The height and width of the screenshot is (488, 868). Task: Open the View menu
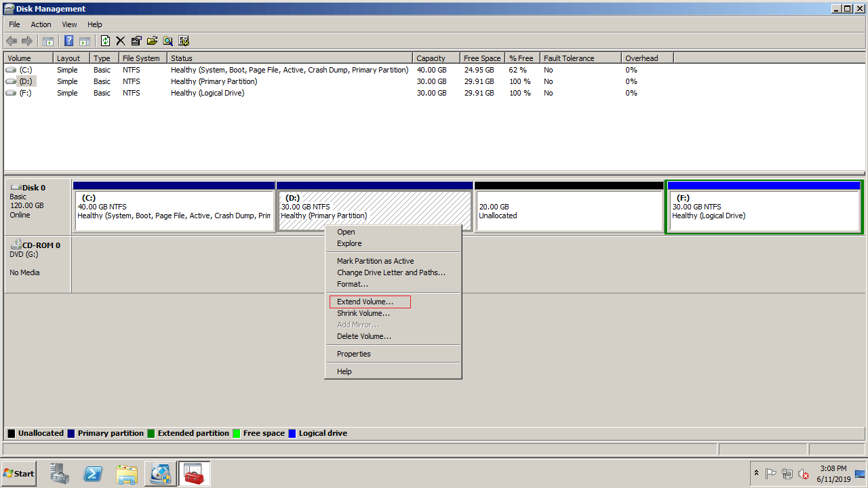click(x=69, y=24)
